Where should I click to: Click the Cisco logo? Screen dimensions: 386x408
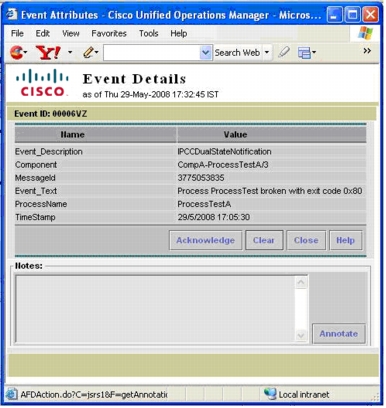coord(42,83)
